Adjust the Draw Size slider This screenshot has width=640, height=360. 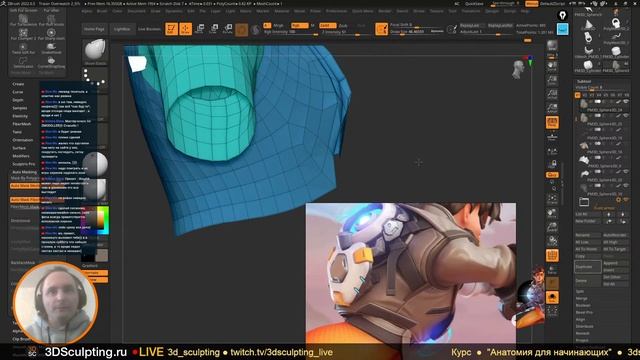click(x=417, y=31)
